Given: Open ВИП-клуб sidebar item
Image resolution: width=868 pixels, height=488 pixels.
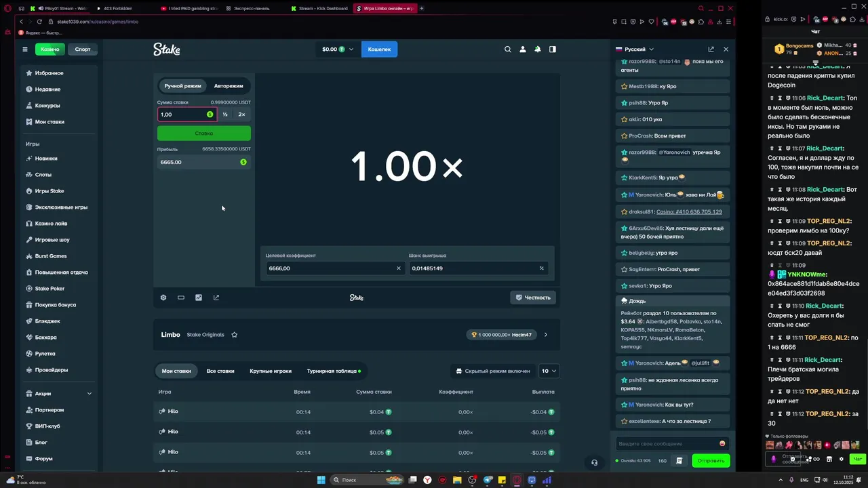Looking at the screenshot, I should click(47, 426).
